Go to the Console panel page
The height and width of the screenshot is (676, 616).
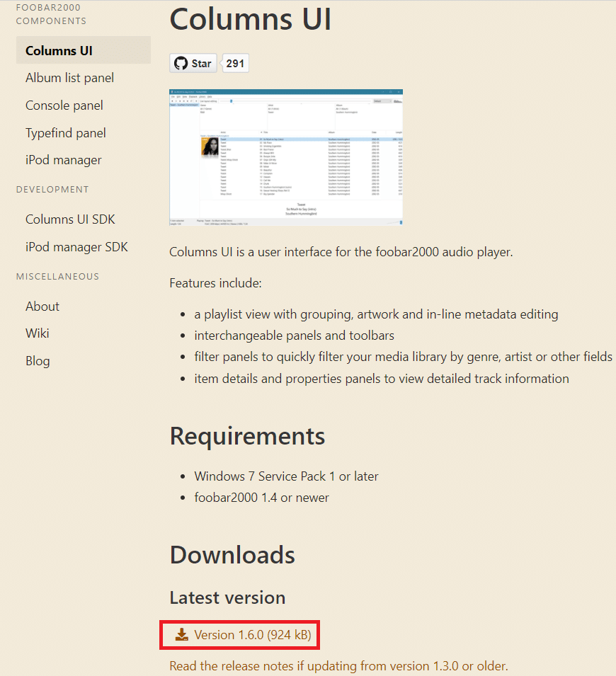tap(64, 105)
